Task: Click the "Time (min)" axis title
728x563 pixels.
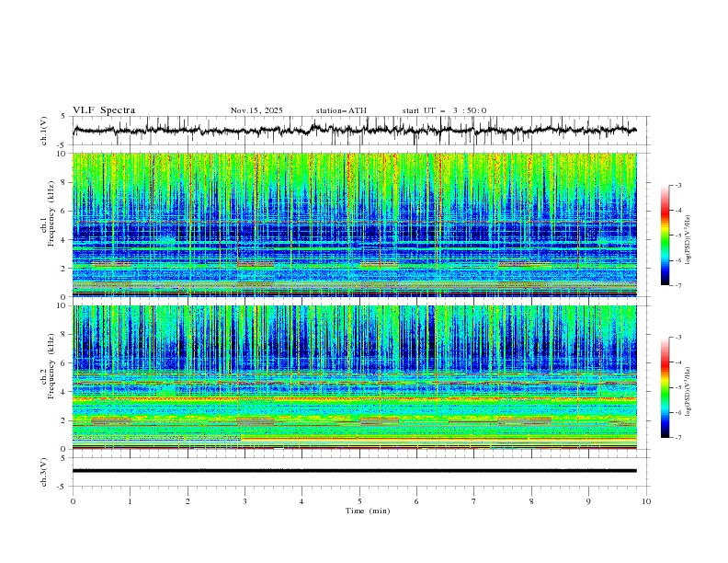Action: coord(368,511)
